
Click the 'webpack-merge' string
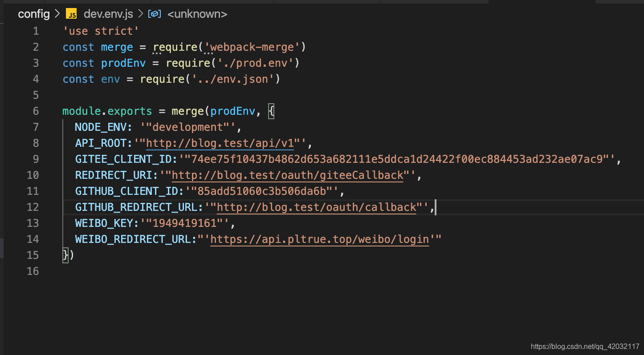[x=252, y=47]
